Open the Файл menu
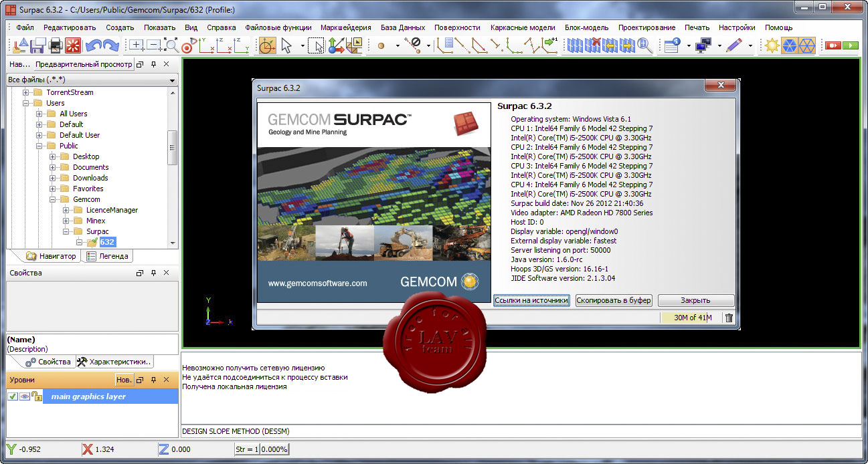This screenshot has width=868, height=464. 25,27
